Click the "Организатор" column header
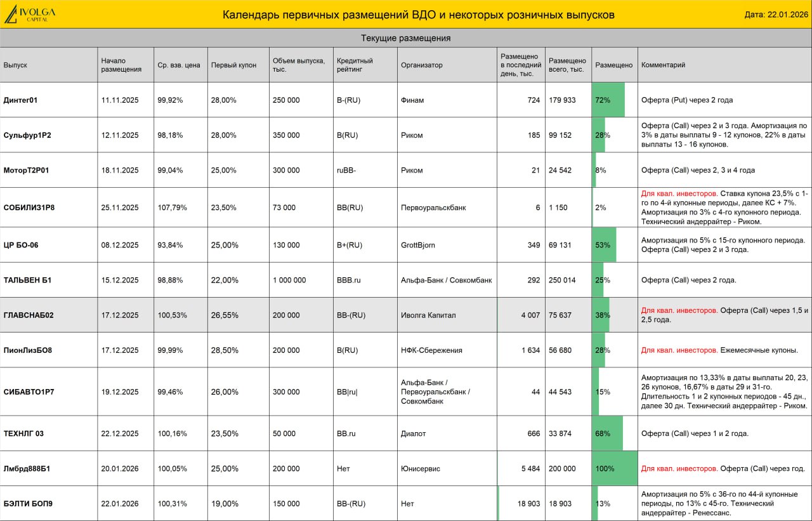This screenshot has height=521, width=812. 422,65
